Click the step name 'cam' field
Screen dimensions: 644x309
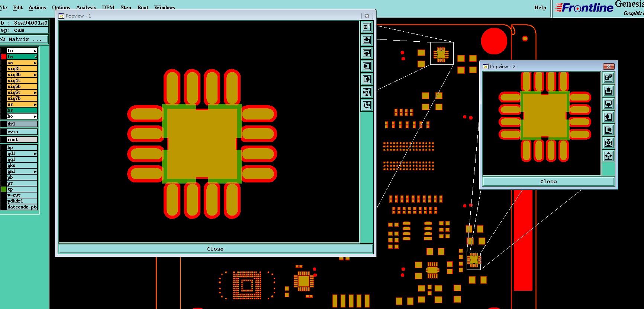[24, 30]
